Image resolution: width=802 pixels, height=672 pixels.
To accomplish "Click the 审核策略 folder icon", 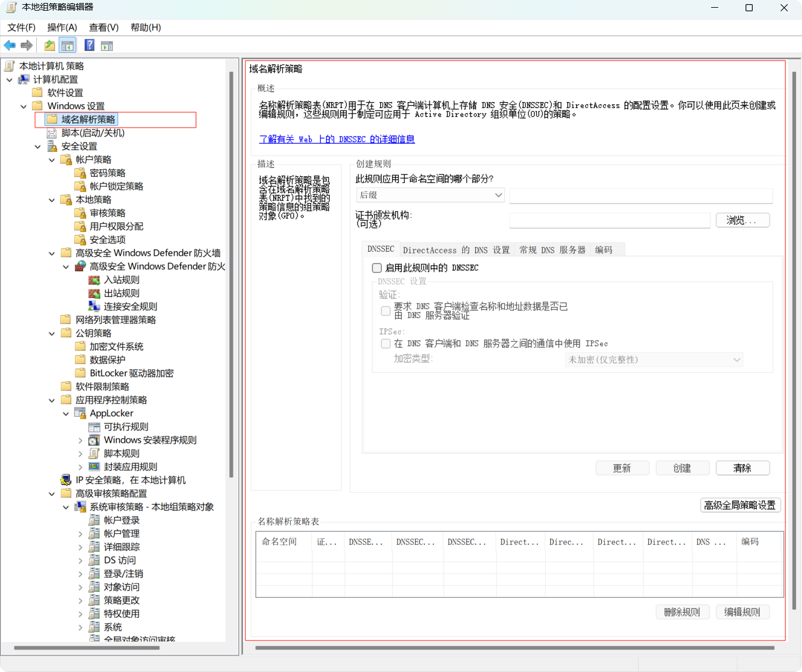I will pyautogui.click(x=80, y=213).
